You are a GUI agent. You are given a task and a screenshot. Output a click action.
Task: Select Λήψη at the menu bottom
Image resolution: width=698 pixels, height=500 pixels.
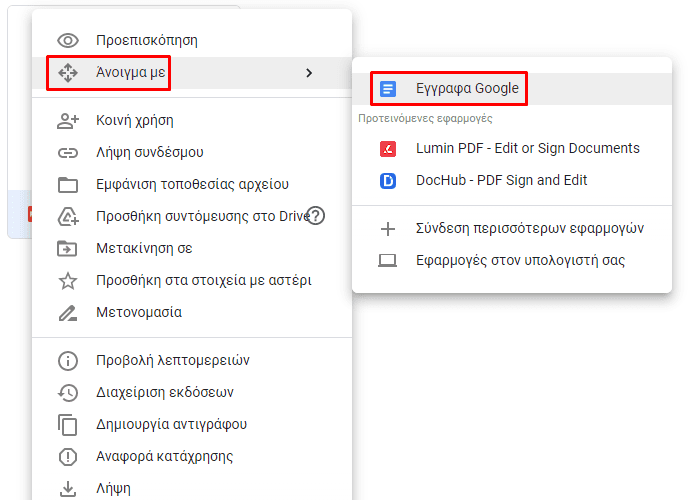pyautogui.click(x=192, y=487)
